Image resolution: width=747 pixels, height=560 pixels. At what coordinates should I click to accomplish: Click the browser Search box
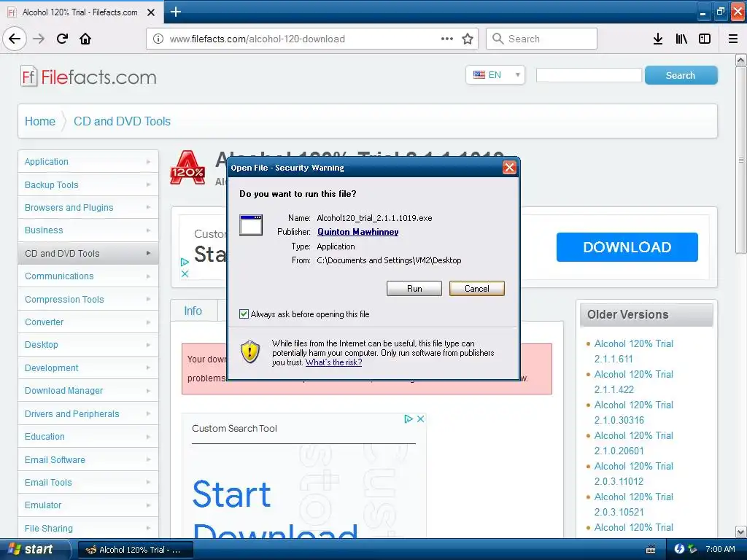point(541,39)
